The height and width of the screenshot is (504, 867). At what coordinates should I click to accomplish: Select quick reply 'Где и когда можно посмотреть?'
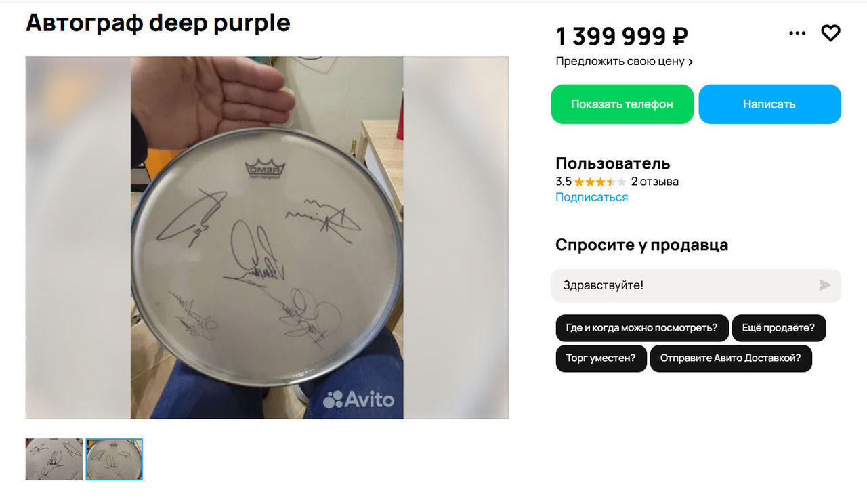(641, 328)
